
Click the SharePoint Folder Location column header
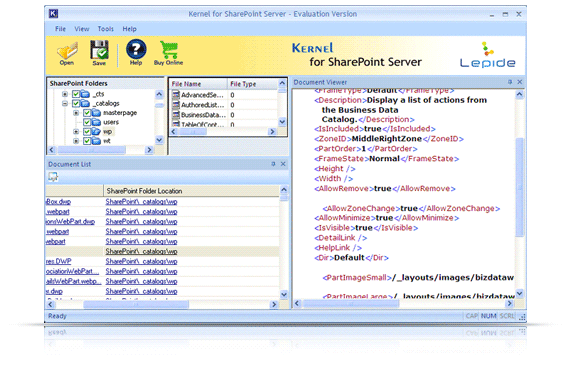pyautogui.click(x=191, y=191)
